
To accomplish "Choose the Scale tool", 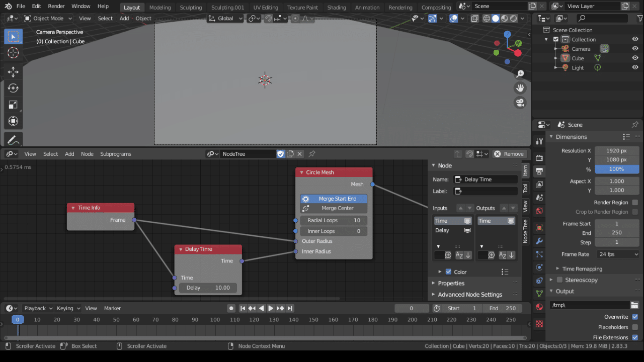I will click(x=13, y=105).
